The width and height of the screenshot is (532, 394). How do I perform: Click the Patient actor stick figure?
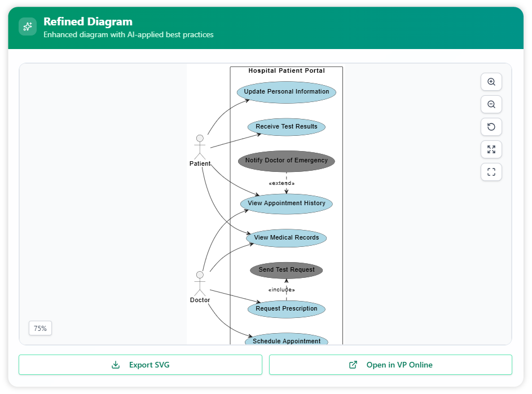click(199, 147)
